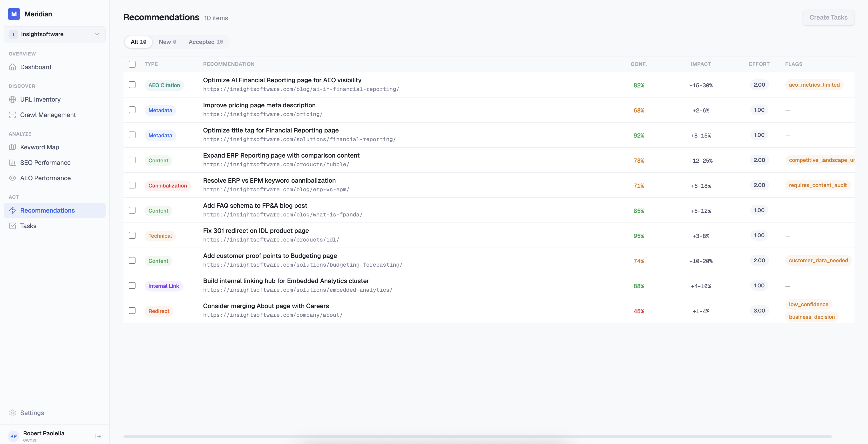Click the Recommendations lightning icon
Viewport: 868px width, 444px height.
(13, 211)
